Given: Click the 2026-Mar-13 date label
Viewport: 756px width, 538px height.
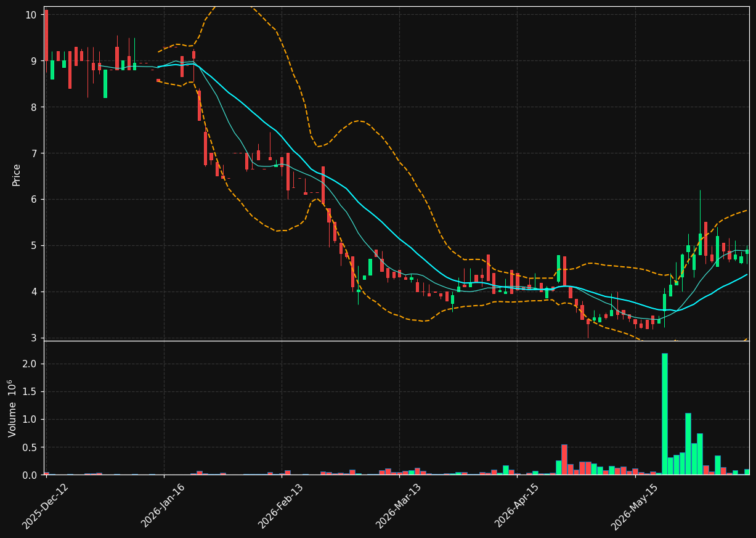Looking at the screenshot, I should [399, 505].
